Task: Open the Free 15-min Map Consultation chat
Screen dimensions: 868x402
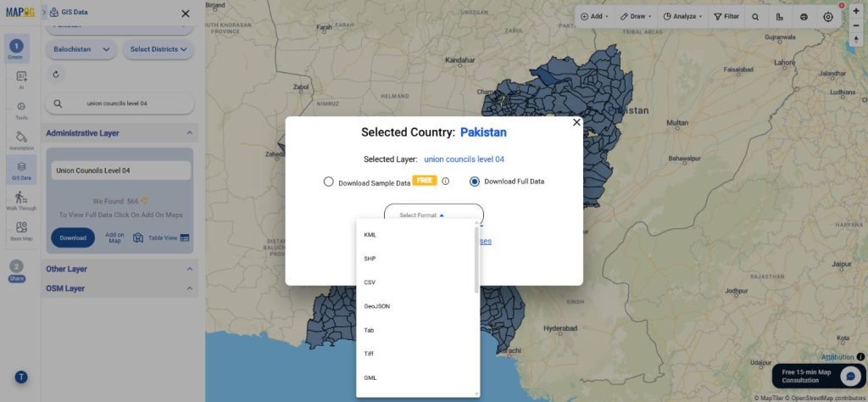Action: (819, 377)
